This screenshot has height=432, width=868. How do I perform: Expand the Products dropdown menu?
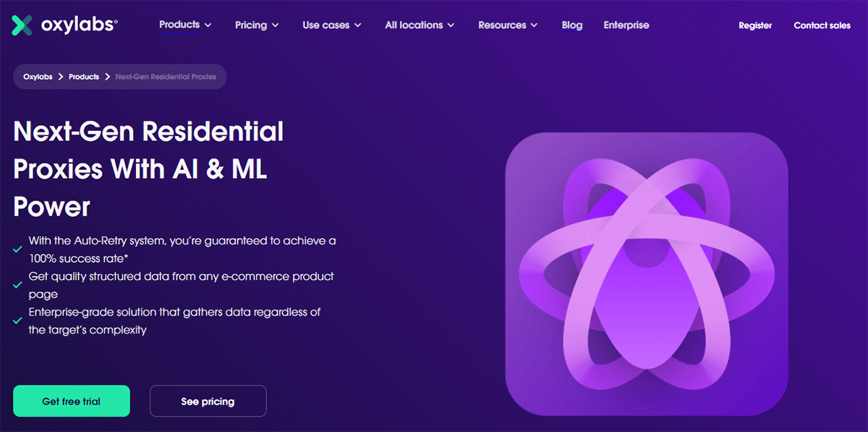click(185, 25)
